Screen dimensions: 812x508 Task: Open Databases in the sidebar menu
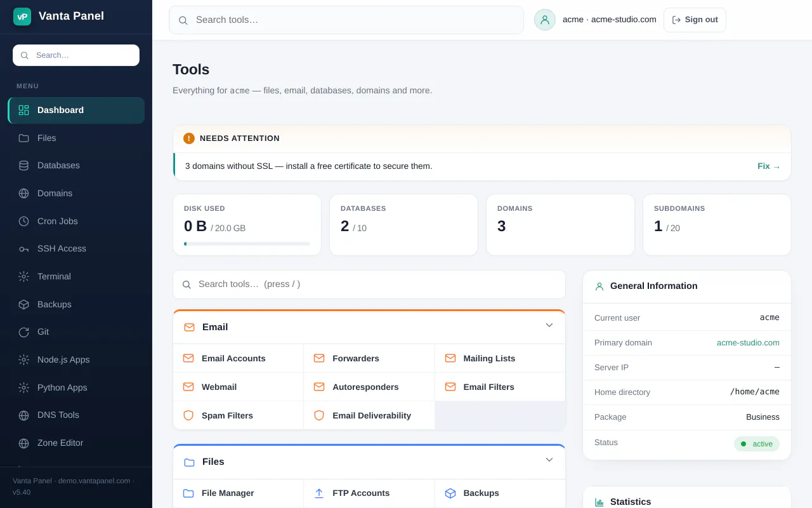pos(76,166)
